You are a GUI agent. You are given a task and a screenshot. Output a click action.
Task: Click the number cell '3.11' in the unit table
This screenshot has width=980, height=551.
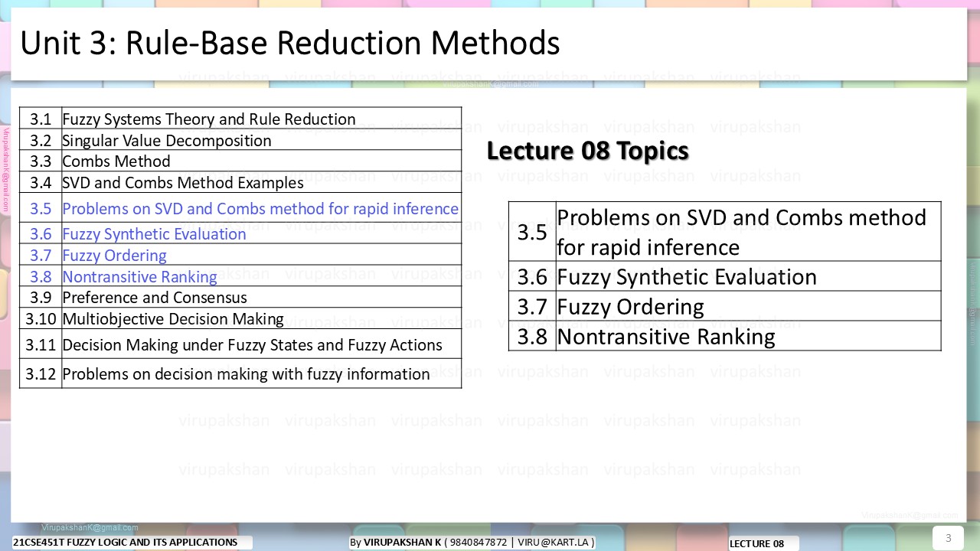coord(41,345)
